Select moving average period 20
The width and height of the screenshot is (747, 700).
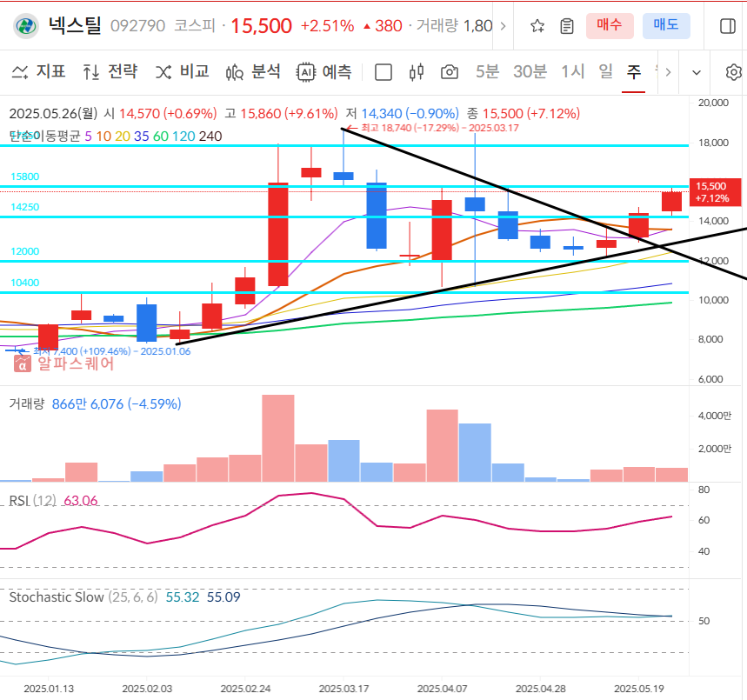(x=123, y=137)
